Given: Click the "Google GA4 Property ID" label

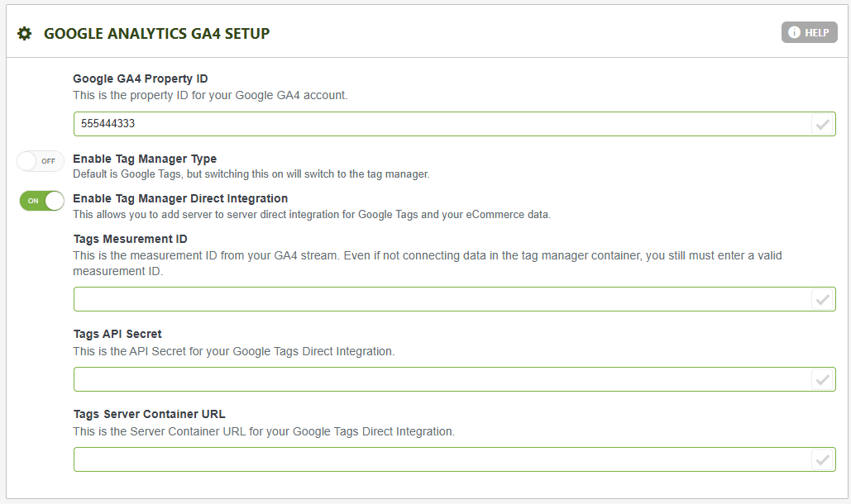Looking at the screenshot, I should 141,78.
